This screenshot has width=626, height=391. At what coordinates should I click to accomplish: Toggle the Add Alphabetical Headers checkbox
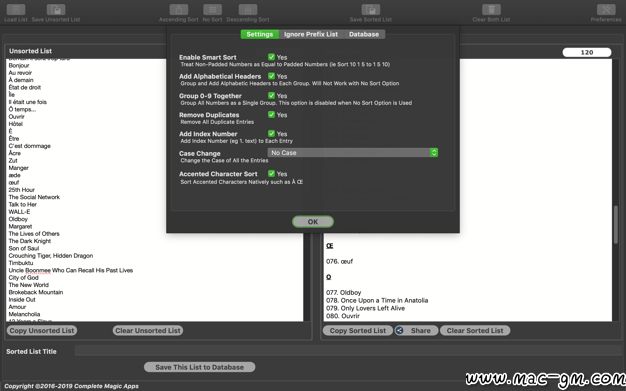point(271,76)
